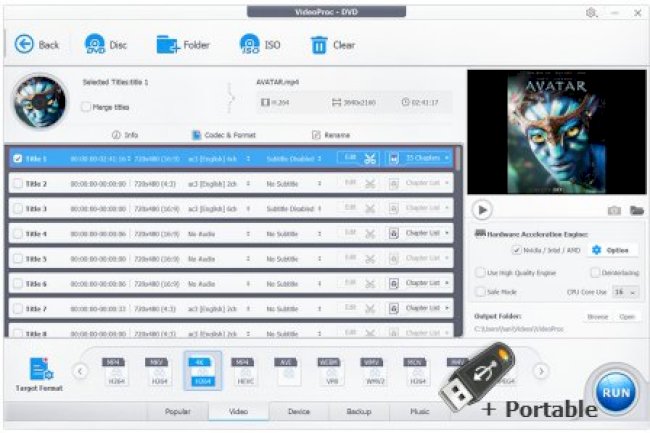Open the snapshot folder icon beside camera
Image resolution: width=650 pixels, height=433 pixels.
pyautogui.click(x=637, y=210)
